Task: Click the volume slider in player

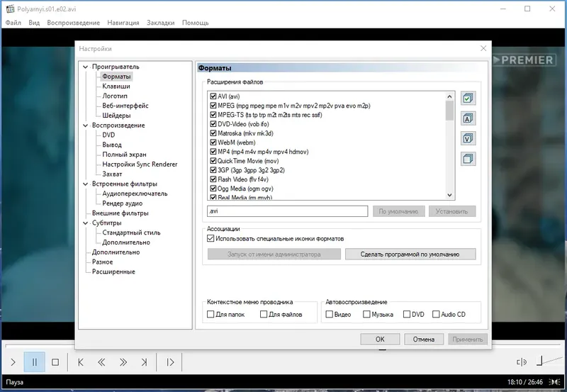Action: coord(549,361)
